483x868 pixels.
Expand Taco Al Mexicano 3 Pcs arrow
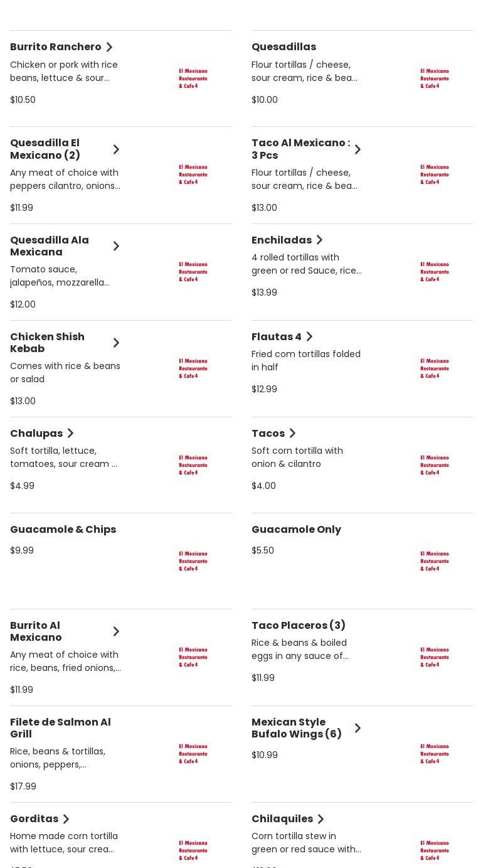point(358,149)
